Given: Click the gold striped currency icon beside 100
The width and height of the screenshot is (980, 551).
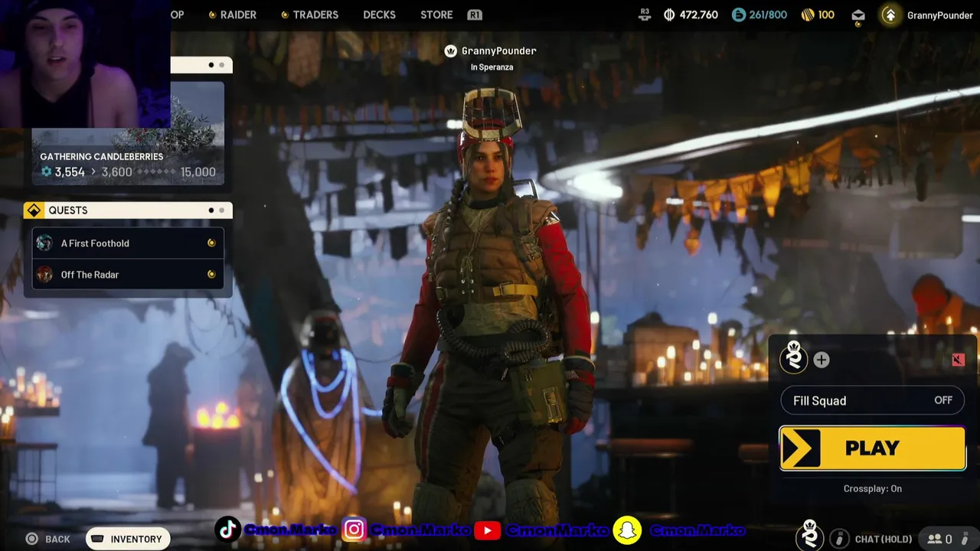Looking at the screenshot, I should (x=808, y=15).
